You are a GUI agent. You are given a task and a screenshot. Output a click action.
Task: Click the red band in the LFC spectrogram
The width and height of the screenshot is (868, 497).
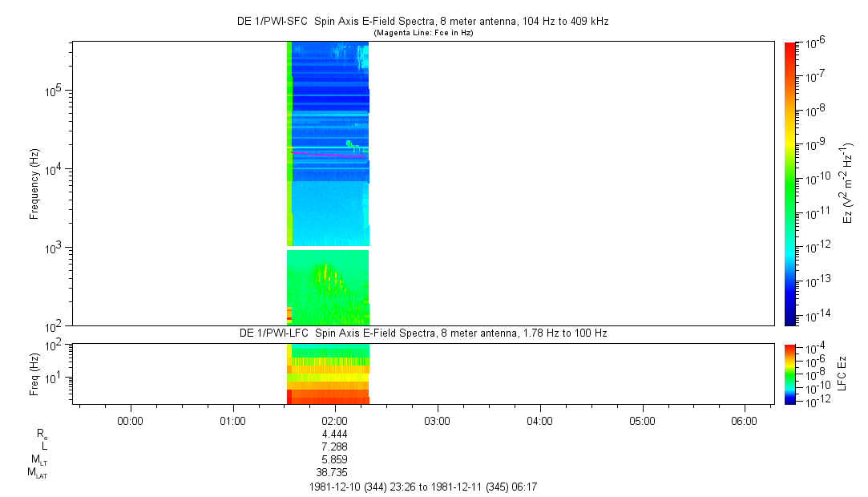tap(329, 399)
